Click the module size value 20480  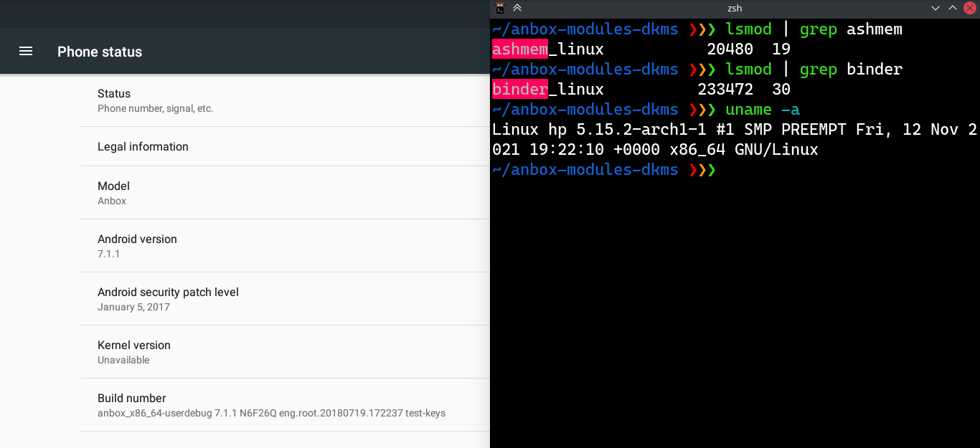(x=730, y=49)
